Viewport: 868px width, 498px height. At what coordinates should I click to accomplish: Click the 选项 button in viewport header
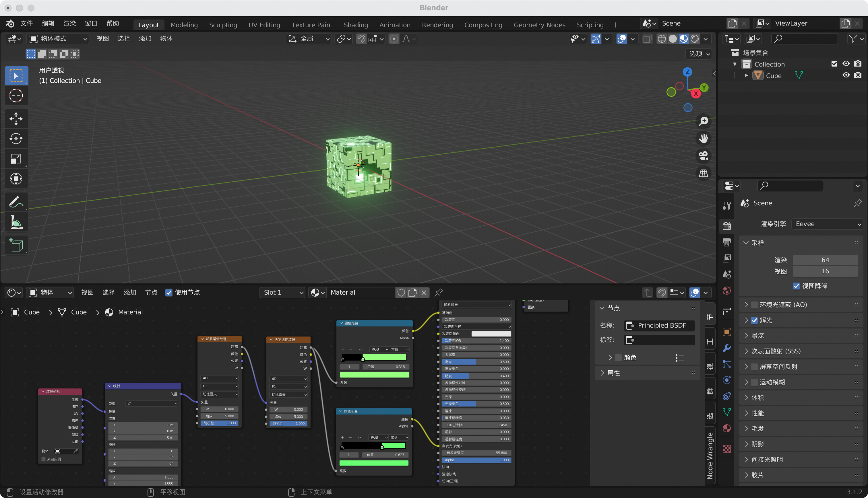tap(699, 54)
